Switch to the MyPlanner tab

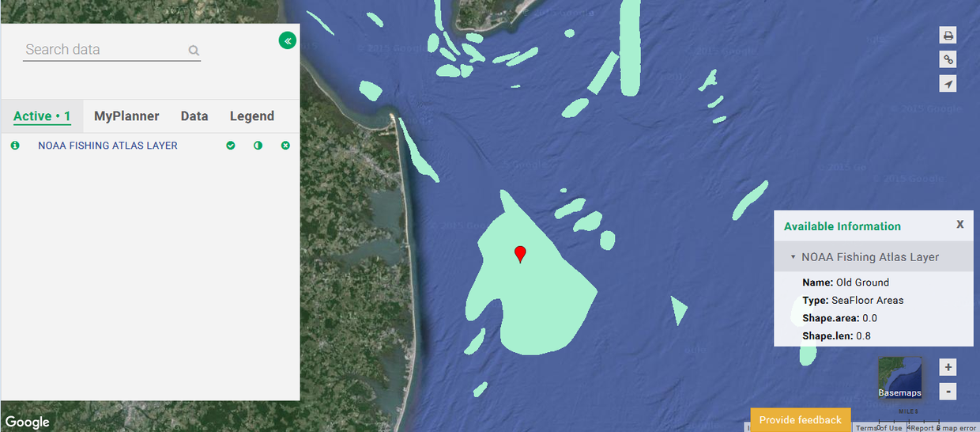(126, 116)
